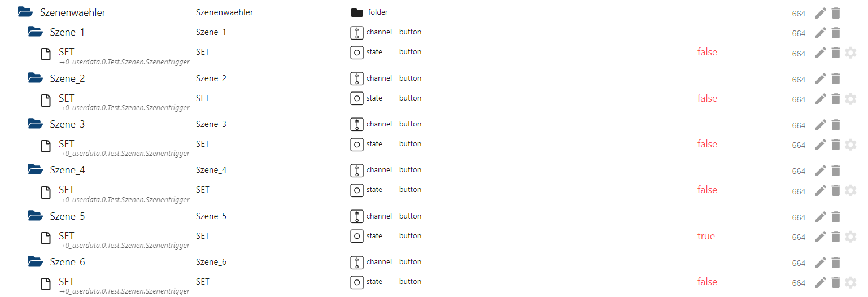
Task: Click trash icon for Szene_5 SET state
Action: pos(836,237)
